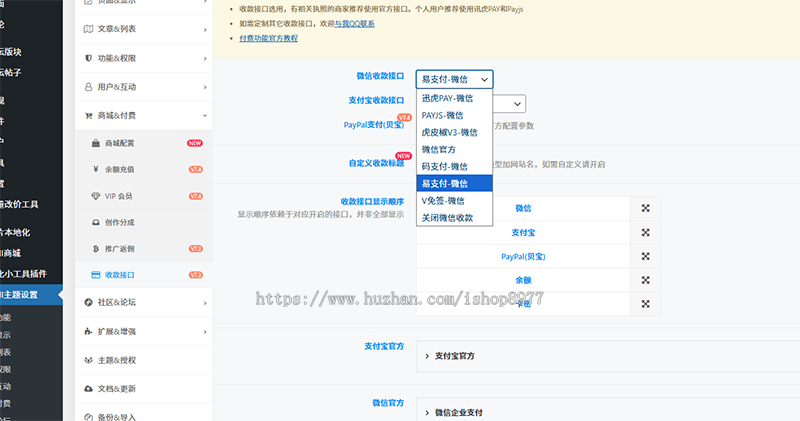Screen dimensions: 800x421
Task: Click the PayPal(贝宝) label in the sort list
Action: [x=523, y=256]
